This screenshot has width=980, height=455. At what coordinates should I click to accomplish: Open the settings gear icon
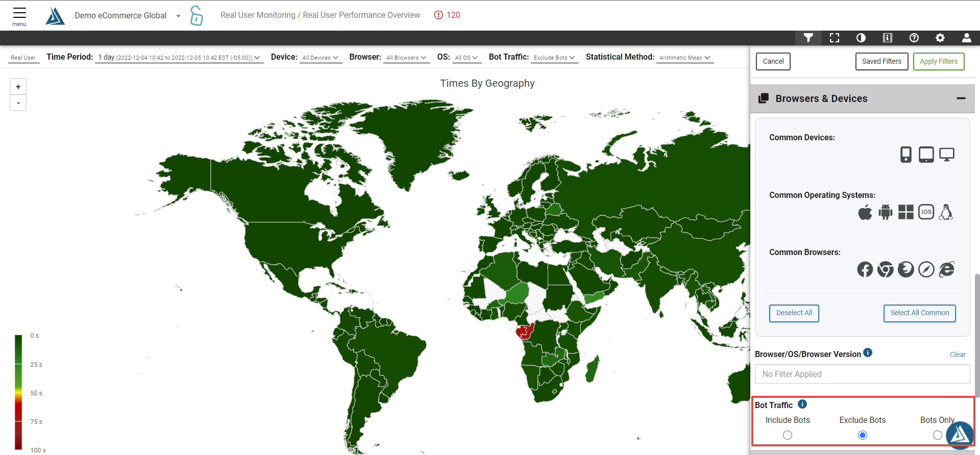940,38
